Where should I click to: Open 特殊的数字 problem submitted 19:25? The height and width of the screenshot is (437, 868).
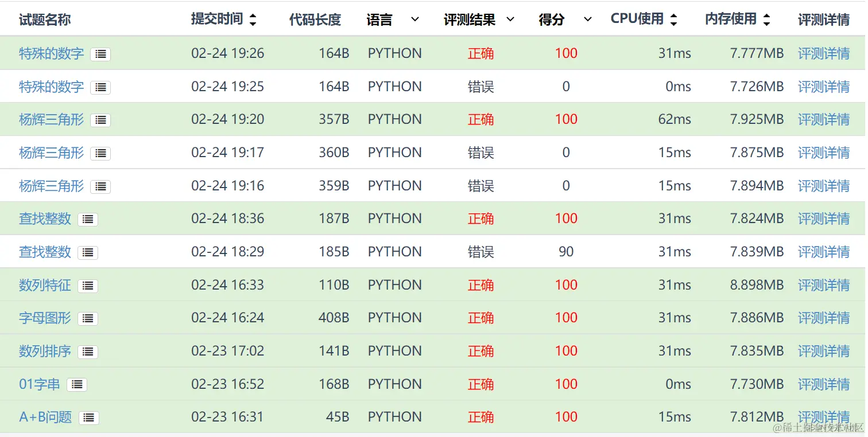(52, 87)
